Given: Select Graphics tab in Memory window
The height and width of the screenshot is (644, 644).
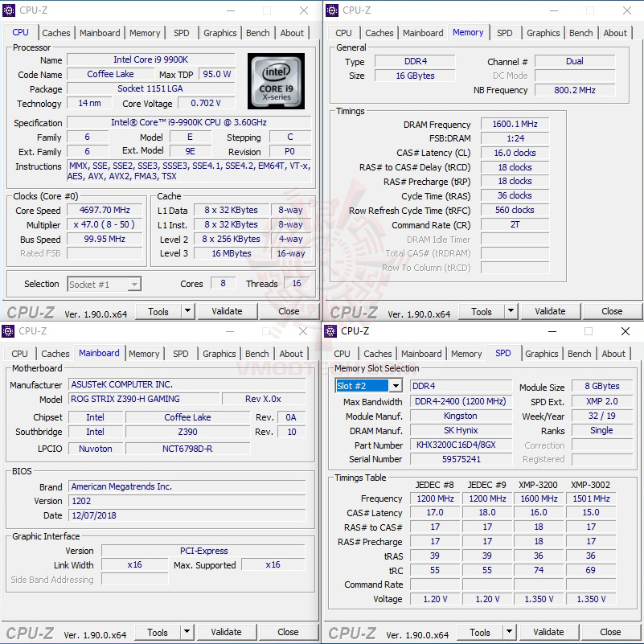Looking at the screenshot, I should click(544, 33).
